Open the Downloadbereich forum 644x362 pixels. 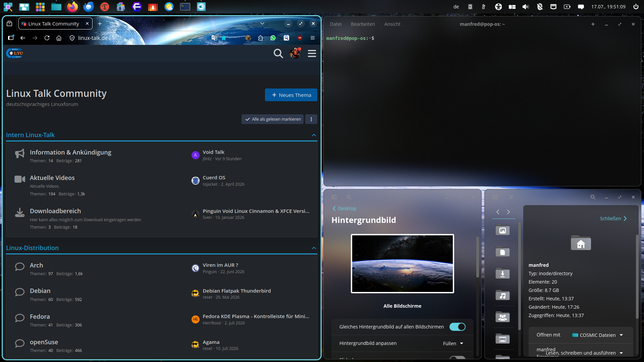tap(55, 211)
